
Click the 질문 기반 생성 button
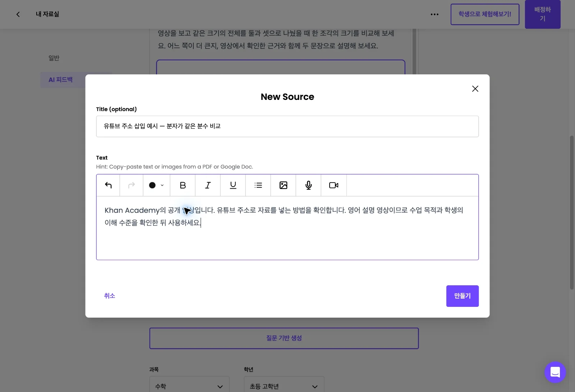[284, 338]
